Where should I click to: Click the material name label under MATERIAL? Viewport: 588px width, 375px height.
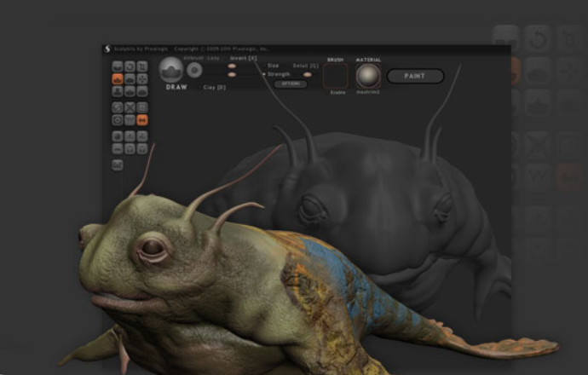pos(368,92)
